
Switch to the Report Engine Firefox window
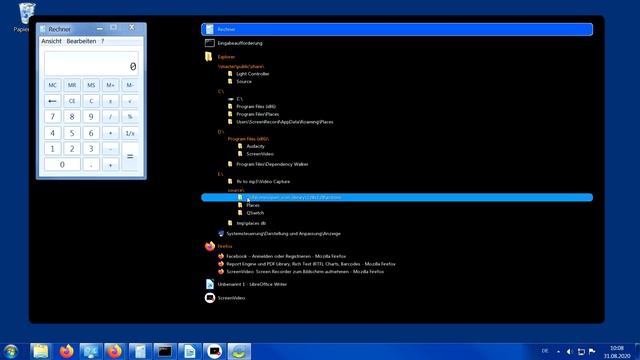(x=311, y=264)
